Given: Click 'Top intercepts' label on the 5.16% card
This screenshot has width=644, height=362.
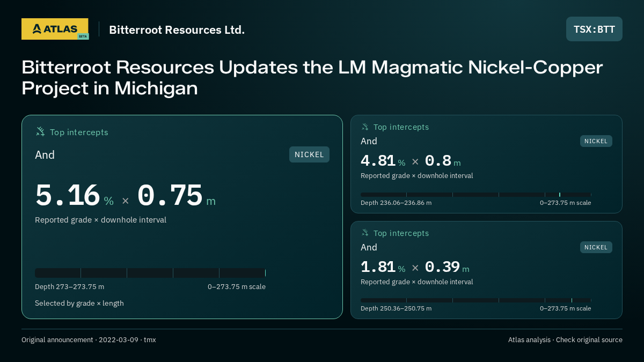Looking at the screenshot, I should (x=79, y=132).
